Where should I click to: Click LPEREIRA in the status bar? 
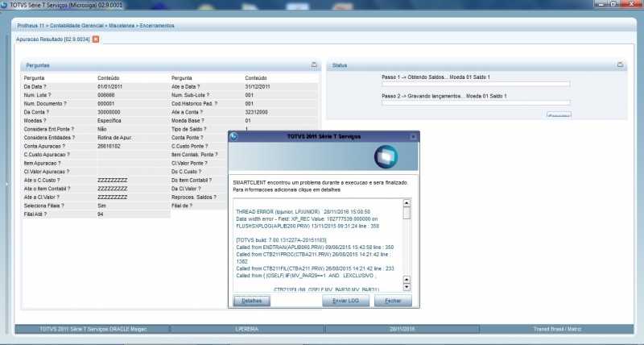click(247, 330)
